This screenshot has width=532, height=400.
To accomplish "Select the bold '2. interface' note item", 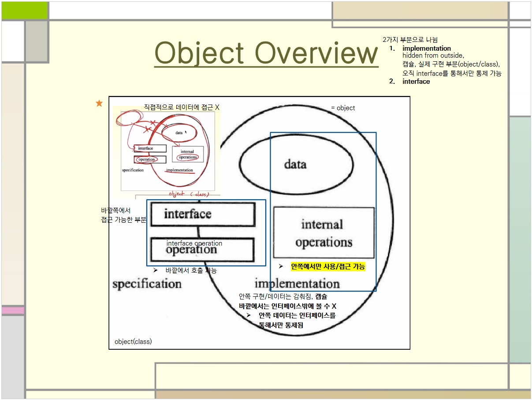I will click(x=416, y=82).
